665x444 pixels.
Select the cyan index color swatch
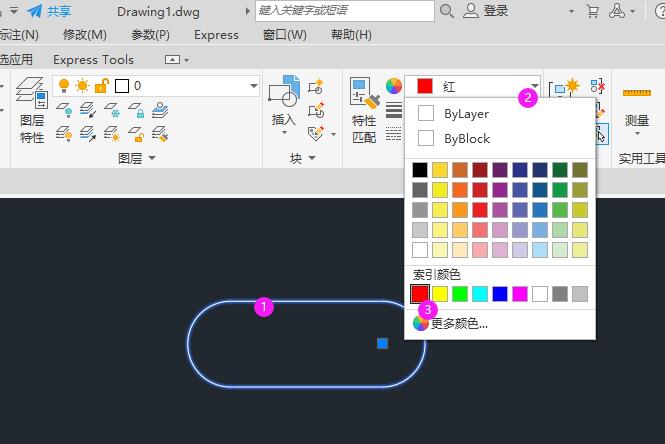click(x=480, y=294)
